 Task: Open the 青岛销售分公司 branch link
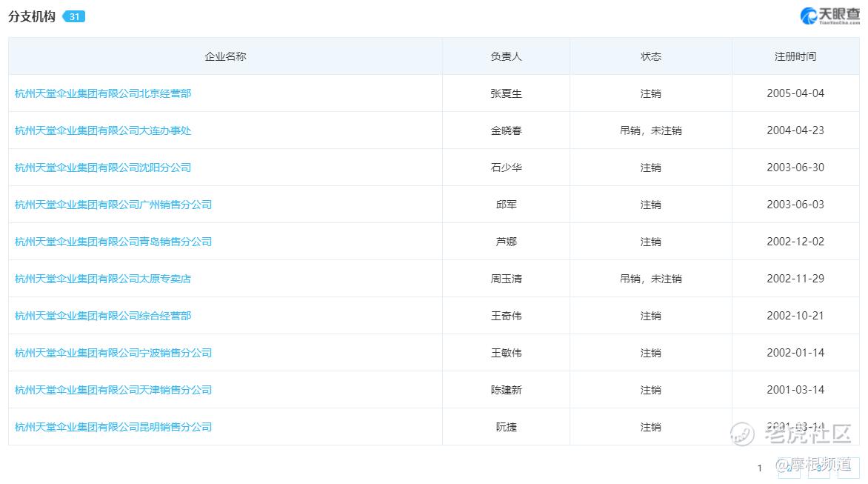click(x=113, y=242)
